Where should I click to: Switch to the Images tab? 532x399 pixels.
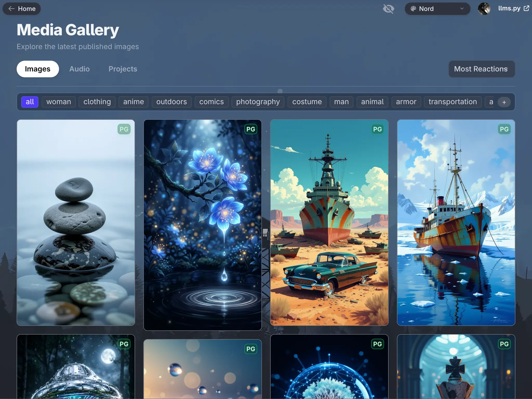(38, 69)
